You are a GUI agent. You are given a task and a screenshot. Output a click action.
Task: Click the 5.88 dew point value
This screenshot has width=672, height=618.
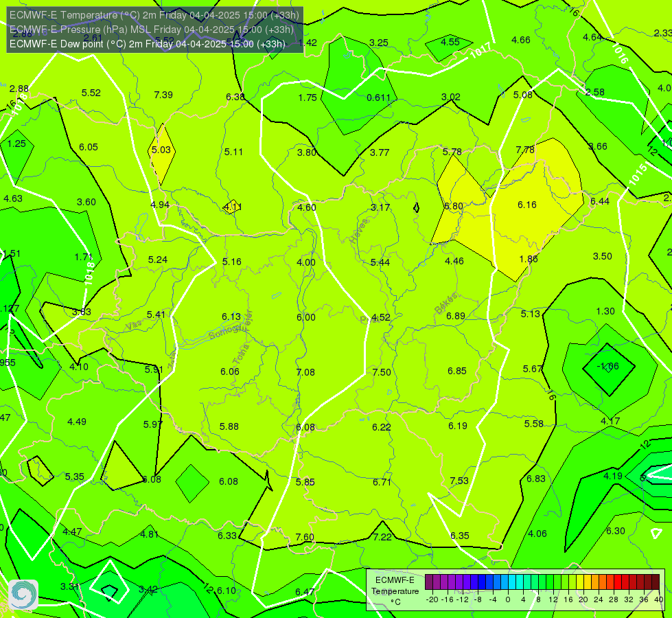(229, 426)
